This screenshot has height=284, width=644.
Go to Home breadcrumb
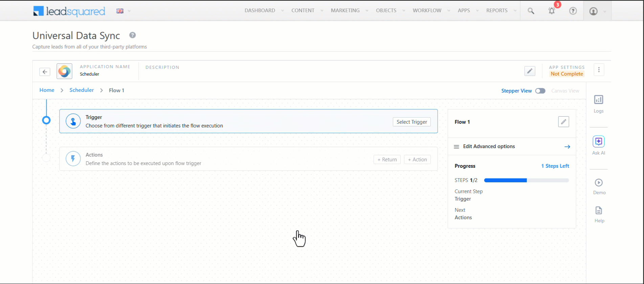47,90
